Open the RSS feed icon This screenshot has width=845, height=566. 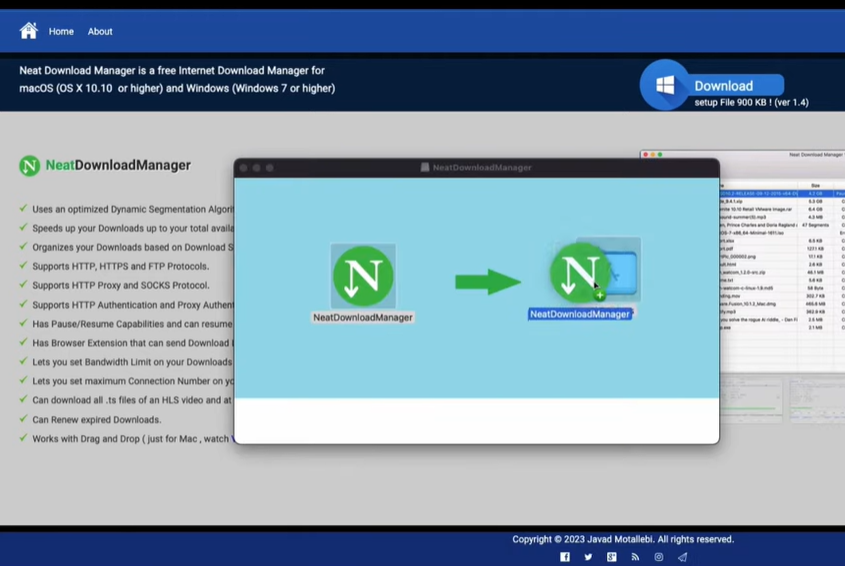[635, 557]
